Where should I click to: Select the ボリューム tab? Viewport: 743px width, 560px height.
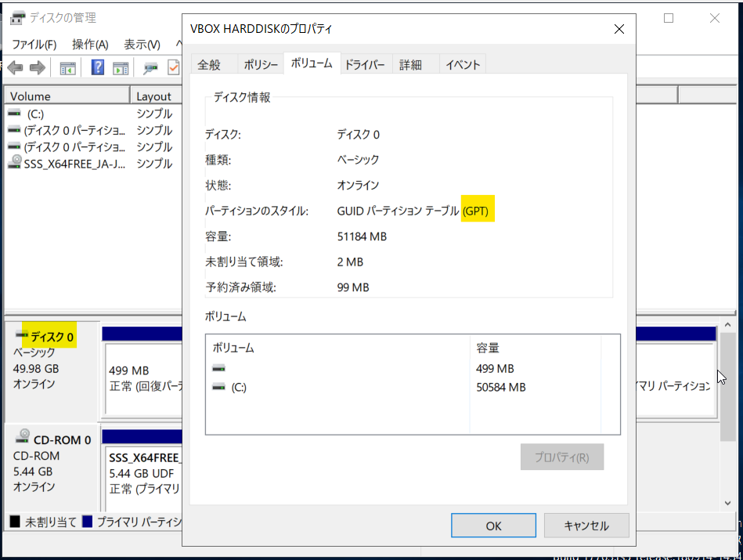click(x=312, y=63)
